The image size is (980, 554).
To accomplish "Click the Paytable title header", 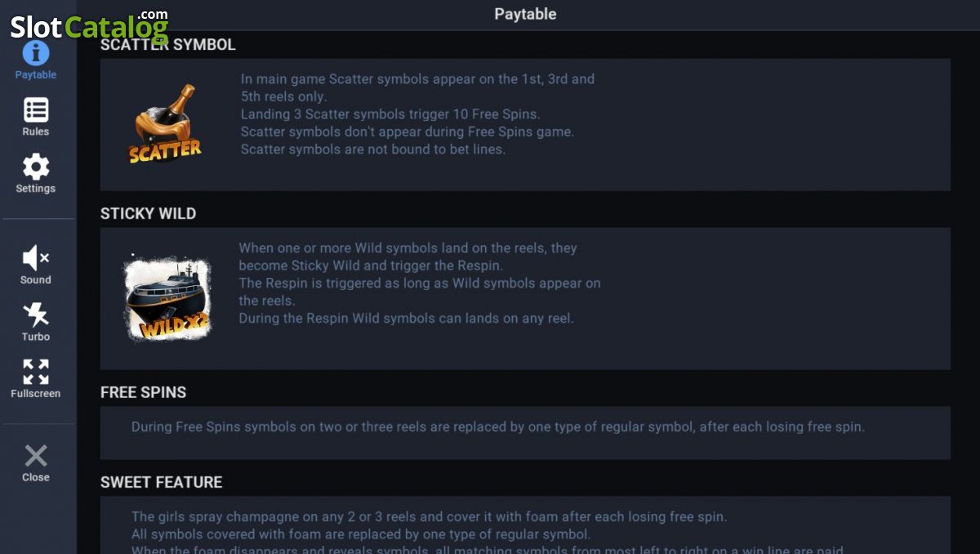I will (525, 14).
